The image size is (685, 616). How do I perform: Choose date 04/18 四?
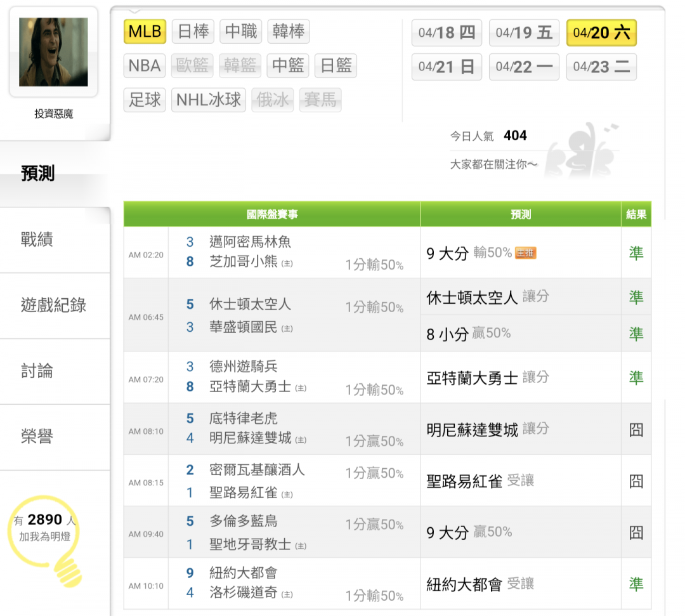click(447, 33)
